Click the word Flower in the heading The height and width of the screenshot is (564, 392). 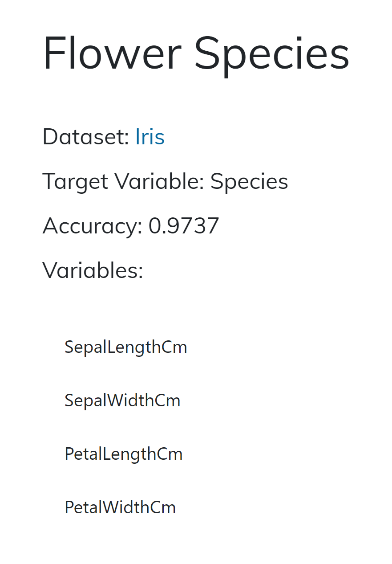pyautogui.click(x=112, y=53)
